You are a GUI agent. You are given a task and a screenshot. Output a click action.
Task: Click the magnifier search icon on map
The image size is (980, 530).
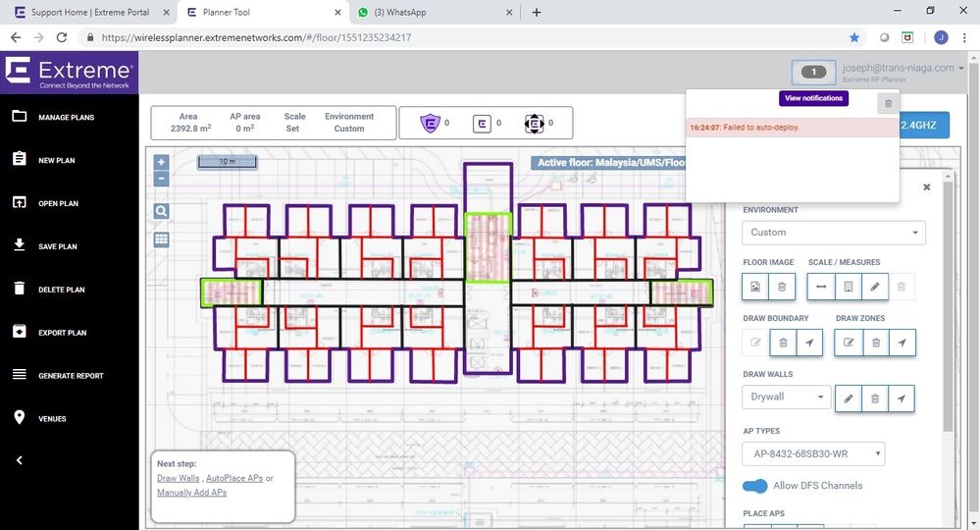pos(162,211)
